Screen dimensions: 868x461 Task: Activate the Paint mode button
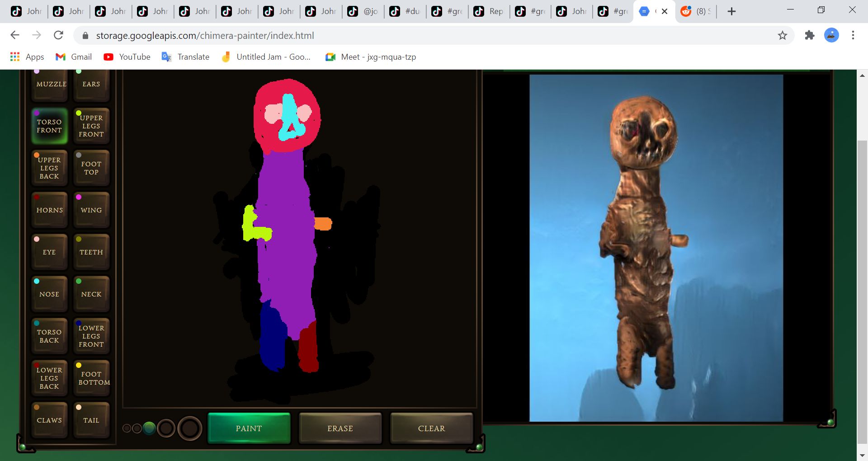tap(249, 428)
